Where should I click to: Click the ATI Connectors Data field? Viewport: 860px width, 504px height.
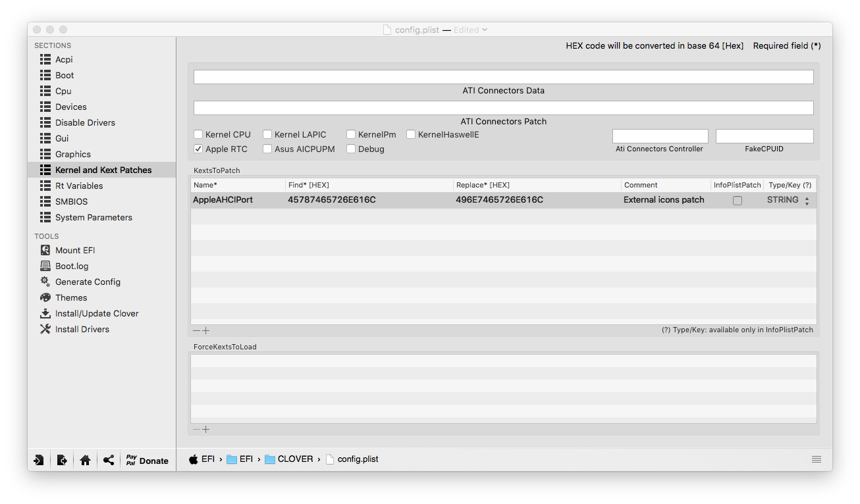click(x=503, y=77)
